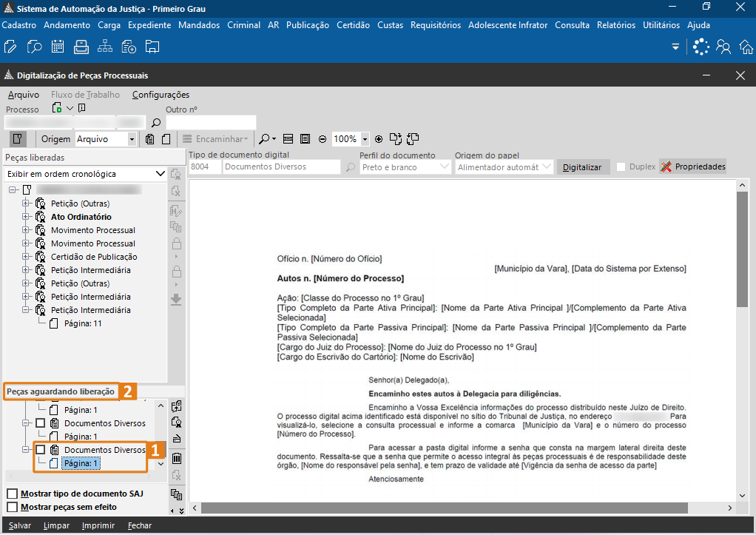Expand the Ato Ordinário tree node
756x535 pixels.
(26, 217)
